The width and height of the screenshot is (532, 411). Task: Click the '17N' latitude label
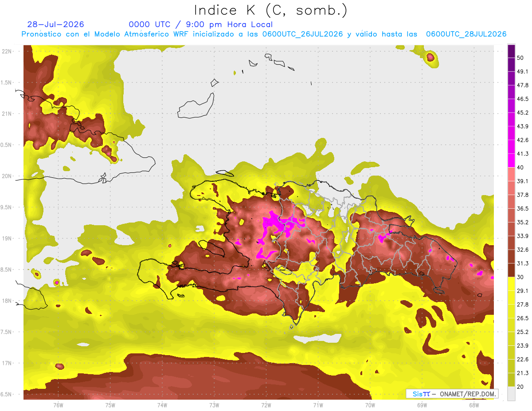coord(8,363)
